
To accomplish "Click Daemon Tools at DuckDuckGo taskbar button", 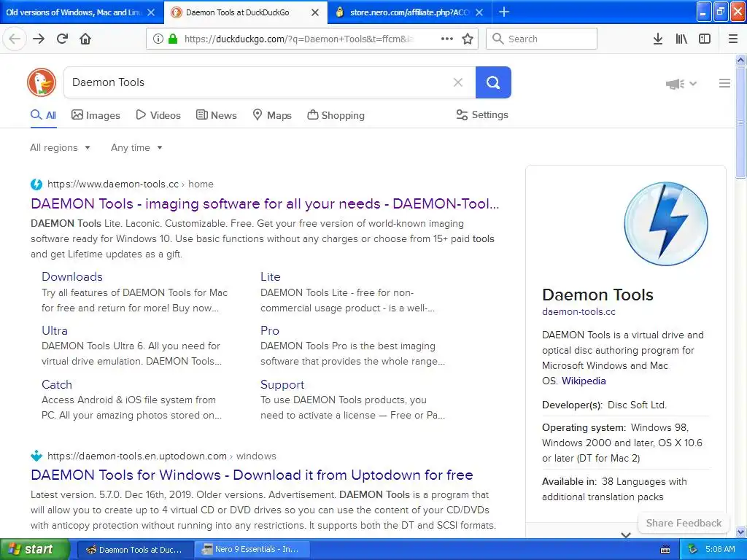I will (x=135, y=549).
